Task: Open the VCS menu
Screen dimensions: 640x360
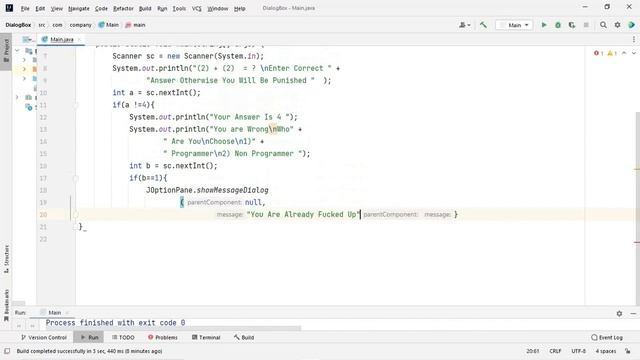Action: tap(197, 8)
